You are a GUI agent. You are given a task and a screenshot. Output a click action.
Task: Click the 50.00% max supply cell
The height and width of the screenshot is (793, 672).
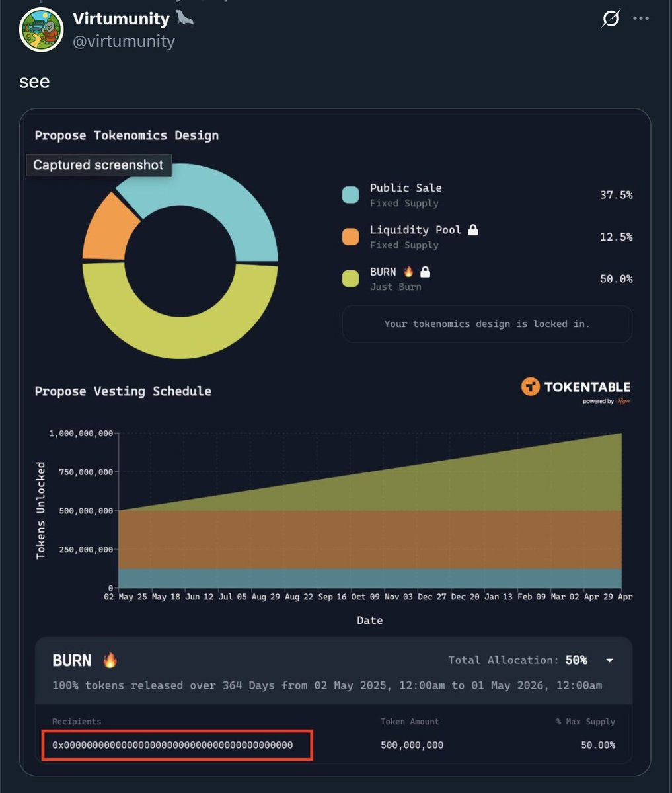point(598,745)
